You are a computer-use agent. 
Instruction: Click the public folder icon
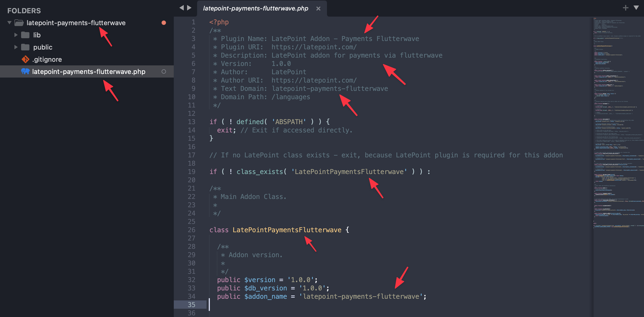point(25,47)
